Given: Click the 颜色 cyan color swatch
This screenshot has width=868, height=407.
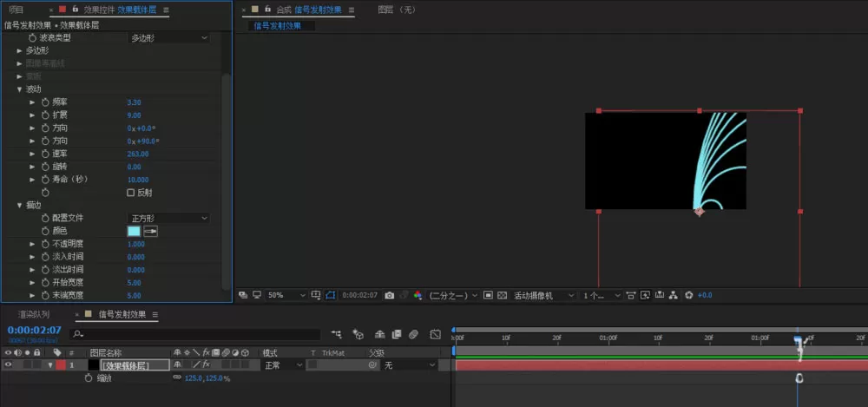Looking at the screenshot, I should (134, 232).
